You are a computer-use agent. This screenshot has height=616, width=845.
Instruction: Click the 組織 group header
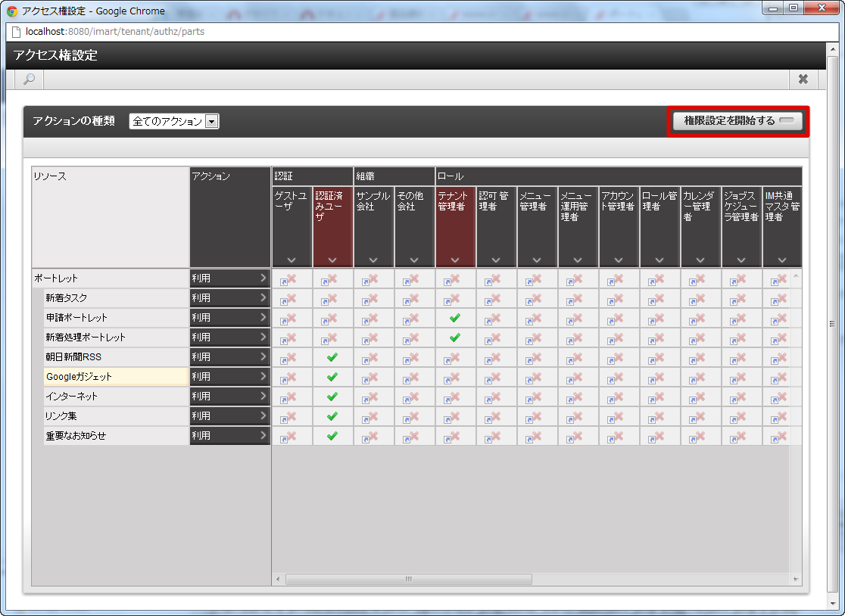[394, 176]
